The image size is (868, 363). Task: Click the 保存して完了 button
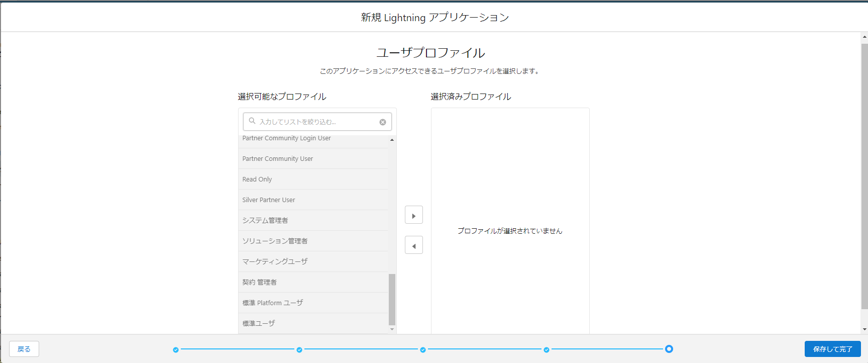click(832, 349)
